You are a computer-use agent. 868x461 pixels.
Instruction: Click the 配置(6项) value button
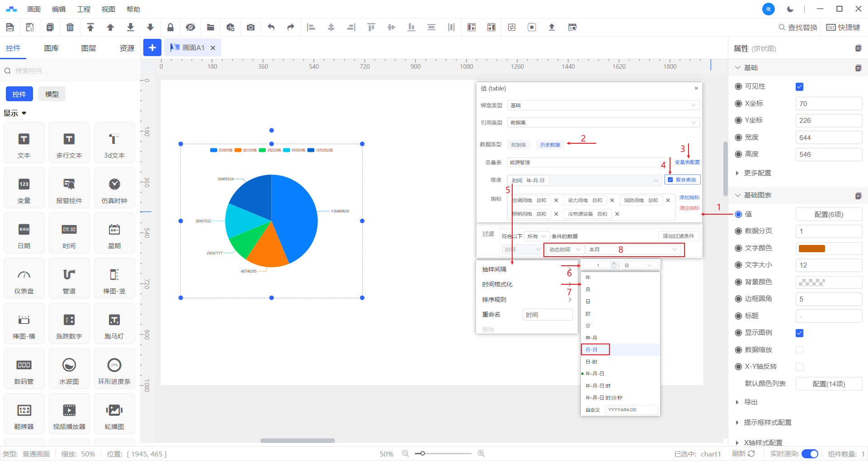point(828,214)
